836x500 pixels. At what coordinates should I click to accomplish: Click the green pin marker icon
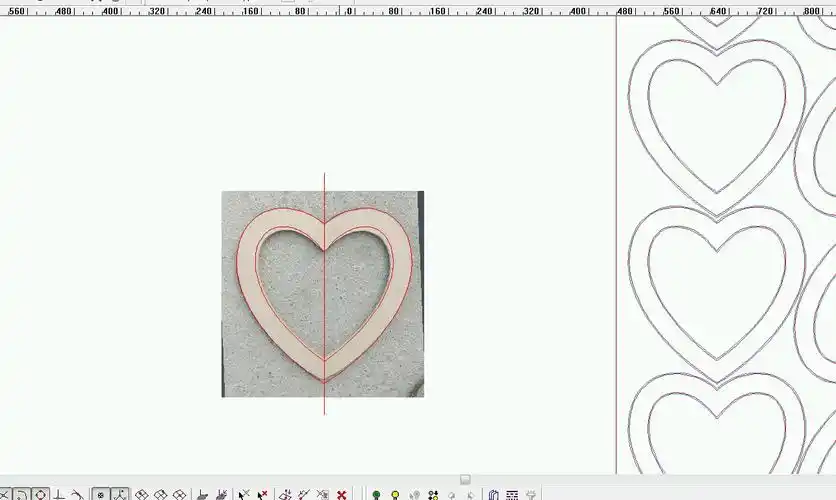tap(376, 494)
